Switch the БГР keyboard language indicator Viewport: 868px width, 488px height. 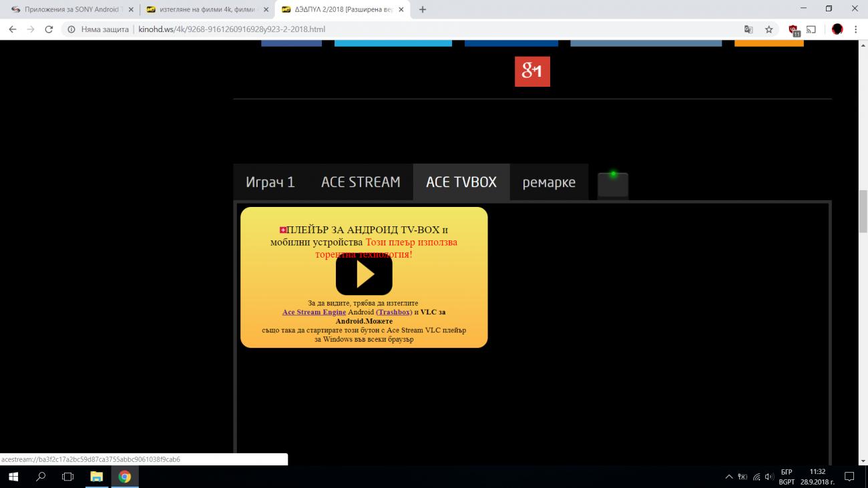coord(787,477)
